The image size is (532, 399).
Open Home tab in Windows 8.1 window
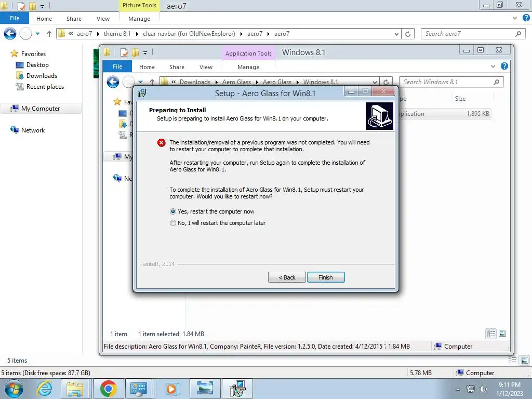[147, 67]
